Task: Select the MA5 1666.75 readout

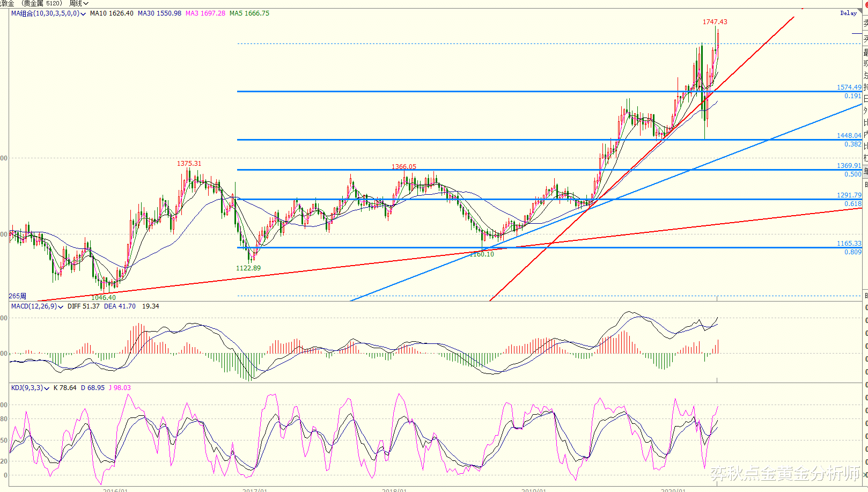Action: coord(249,13)
